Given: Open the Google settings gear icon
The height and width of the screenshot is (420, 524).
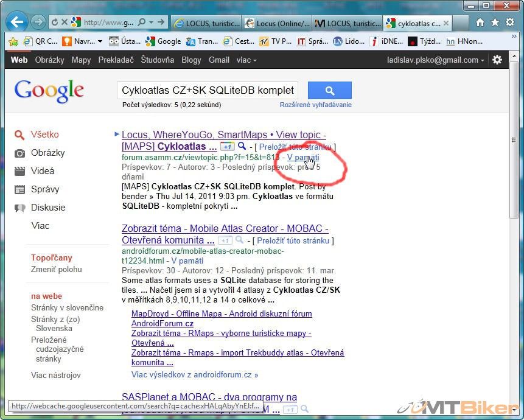Looking at the screenshot, I should 497,60.
